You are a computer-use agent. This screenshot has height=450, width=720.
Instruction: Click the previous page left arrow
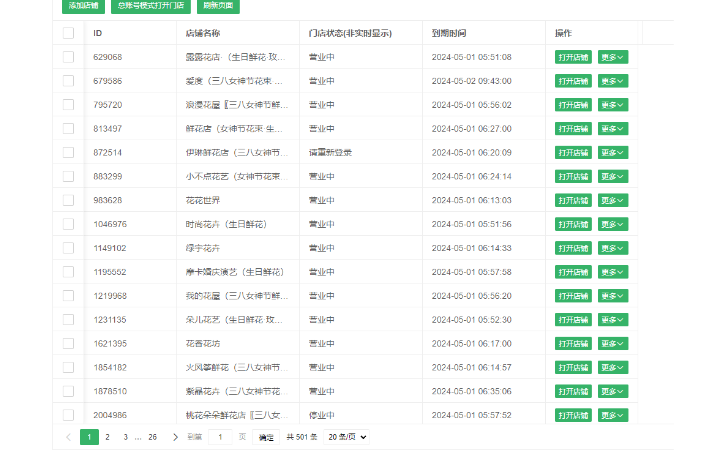[68, 437]
